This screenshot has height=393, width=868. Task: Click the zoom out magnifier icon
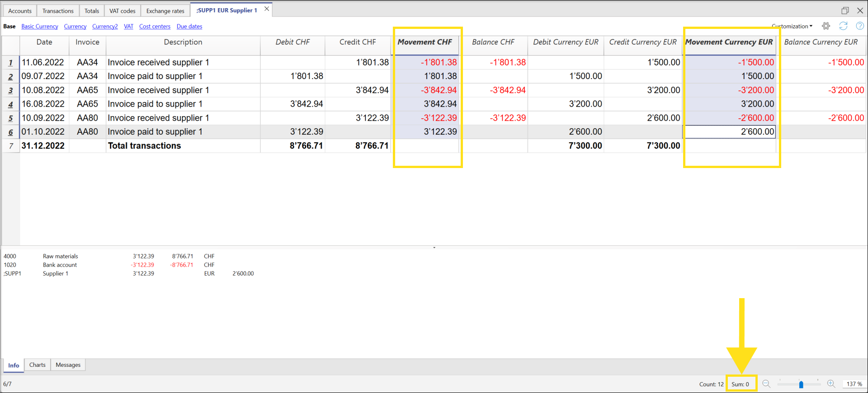(766, 384)
